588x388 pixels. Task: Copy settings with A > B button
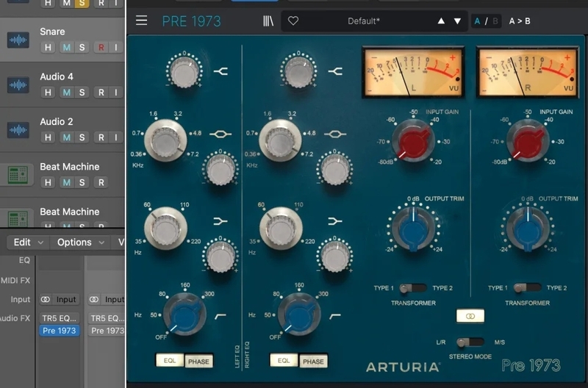[x=520, y=21]
